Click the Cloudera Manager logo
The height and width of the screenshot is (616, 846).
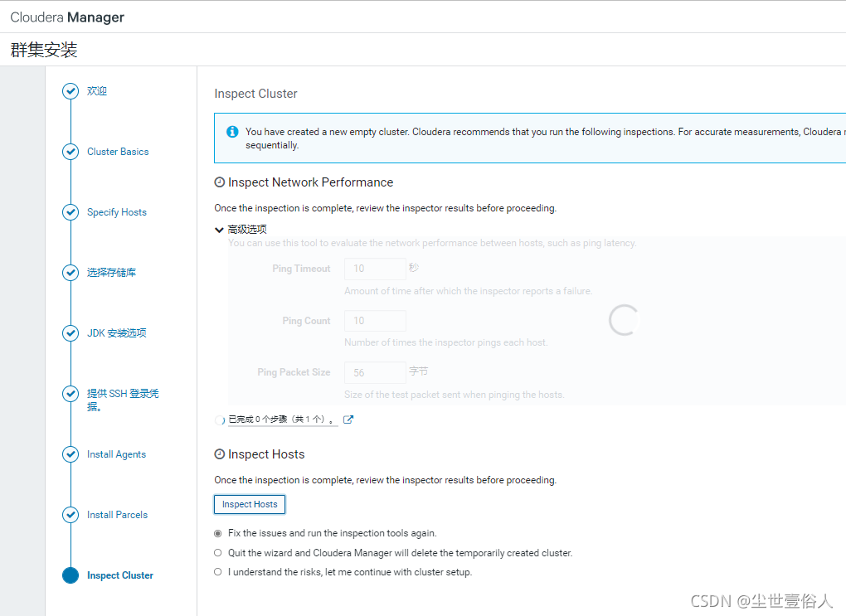pos(67,17)
